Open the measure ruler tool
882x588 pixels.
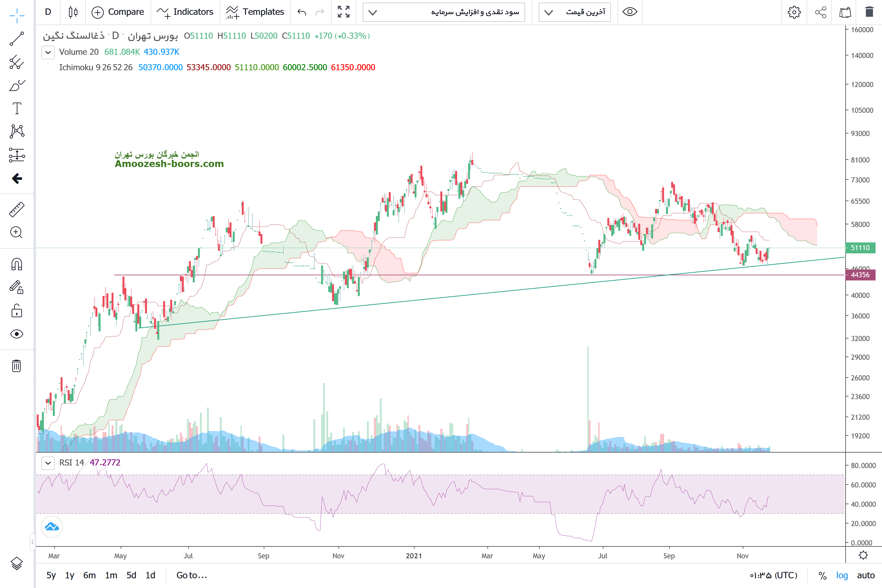[x=16, y=209]
